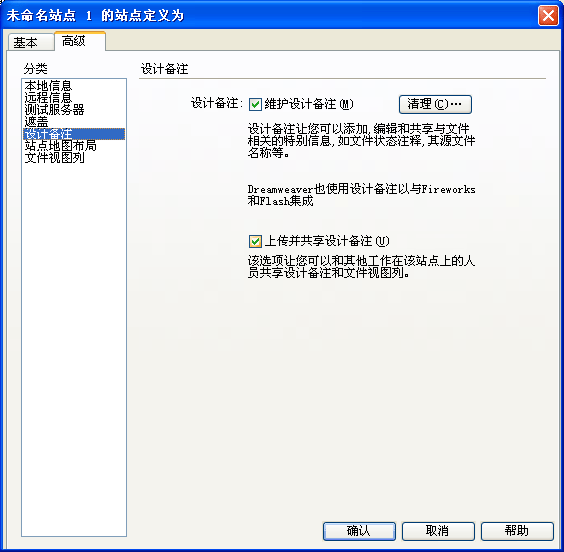The height and width of the screenshot is (552, 564).
Task: Select the 遮盖 category
Action: click(x=36, y=122)
